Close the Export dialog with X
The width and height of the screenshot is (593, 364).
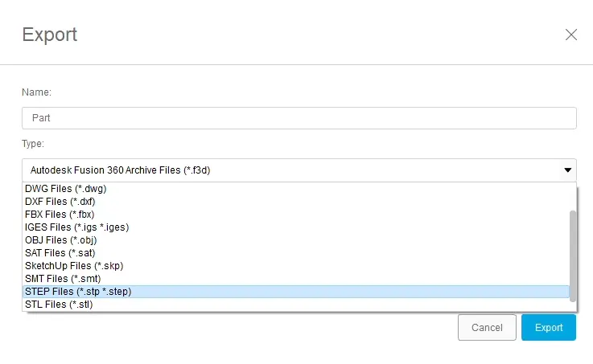coord(571,35)
